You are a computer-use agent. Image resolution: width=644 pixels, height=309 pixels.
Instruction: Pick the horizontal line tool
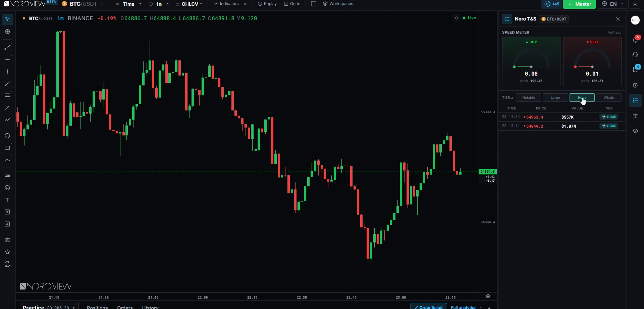[7, 59]
